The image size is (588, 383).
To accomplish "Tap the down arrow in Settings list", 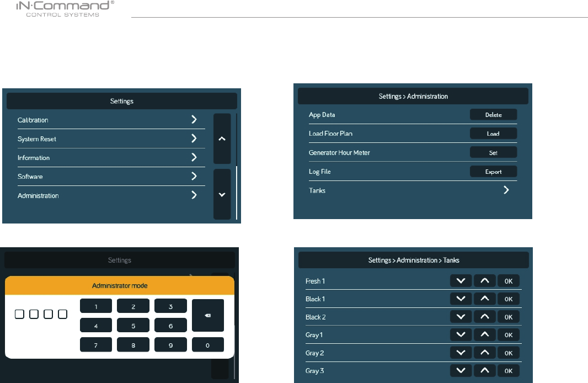I will coord(222,194).
